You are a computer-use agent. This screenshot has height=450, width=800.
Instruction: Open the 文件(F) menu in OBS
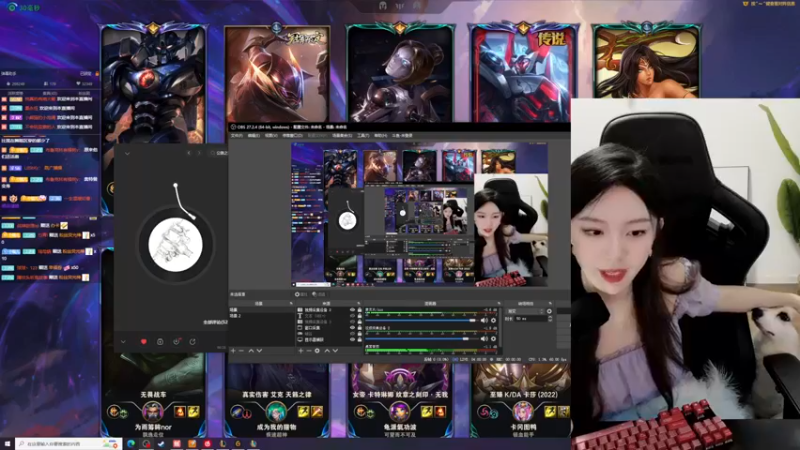pyautogui.click(x=237, y=136)
